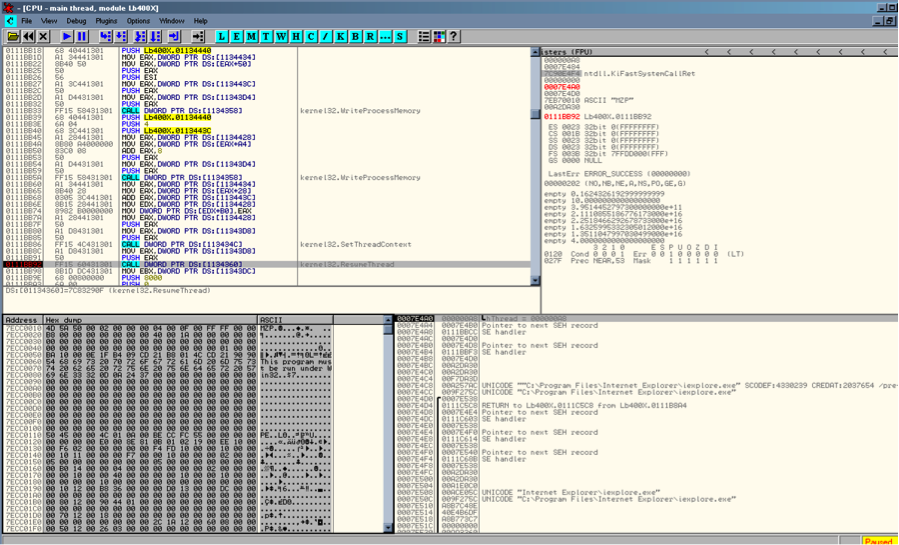This screenshot has width=899, height=545.
Task: Click the Hex dump column header
Action: (65, 320)
